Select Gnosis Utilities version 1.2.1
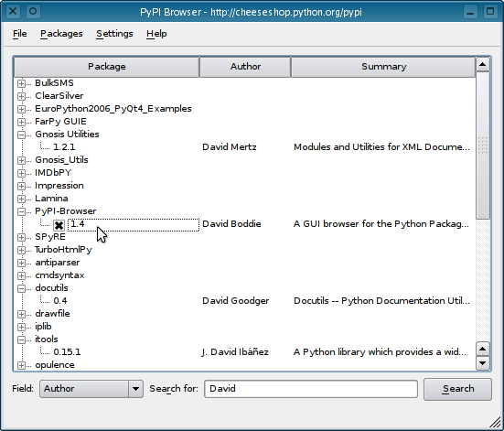The image size is (504, 431). tap(64, 147)
